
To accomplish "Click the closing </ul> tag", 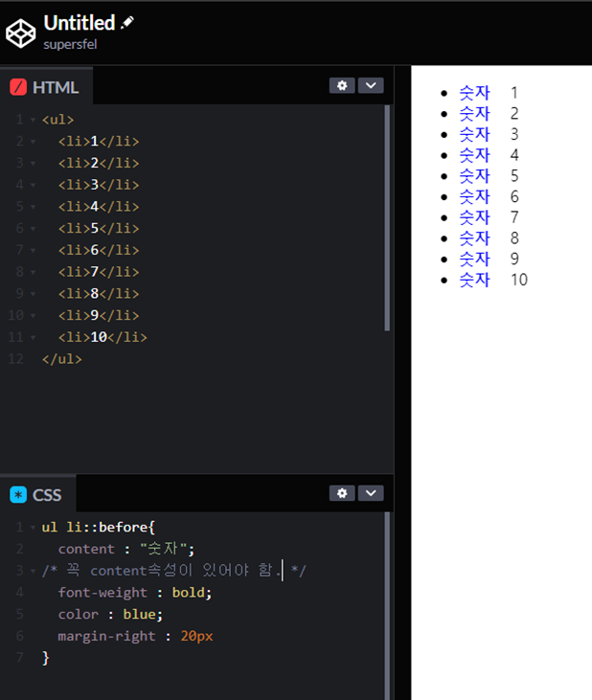I will (62, 359).
